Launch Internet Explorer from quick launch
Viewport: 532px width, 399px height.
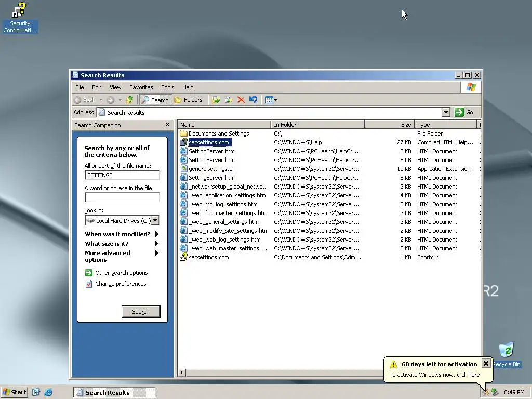pos(48,392)
